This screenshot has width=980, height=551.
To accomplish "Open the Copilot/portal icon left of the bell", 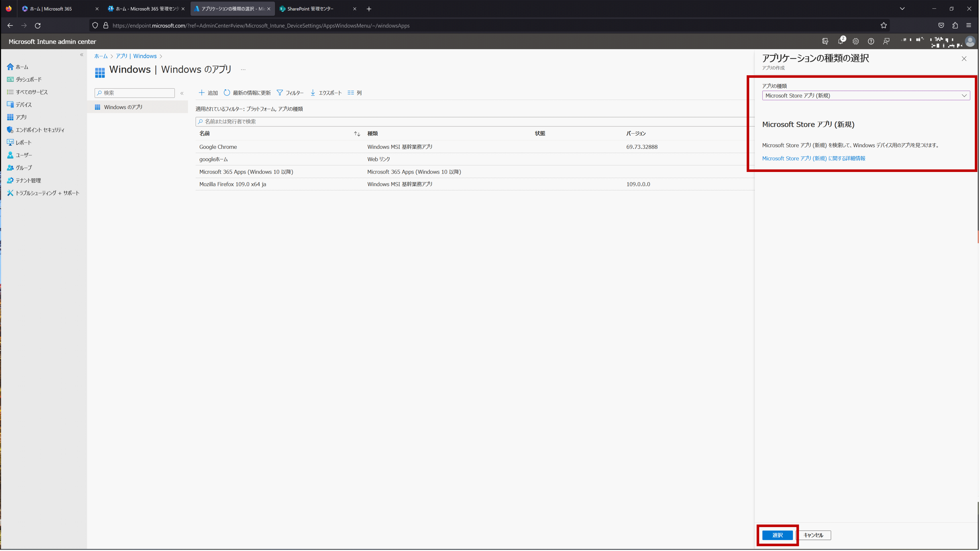I will pyautogui.click(x=825, y=41).
